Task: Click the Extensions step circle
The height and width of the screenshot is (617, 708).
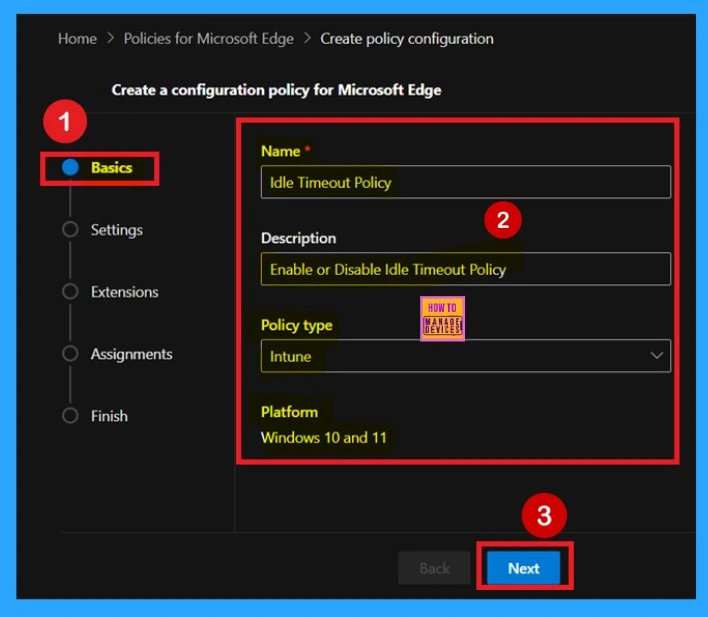Action: click(x=70, y=291)
